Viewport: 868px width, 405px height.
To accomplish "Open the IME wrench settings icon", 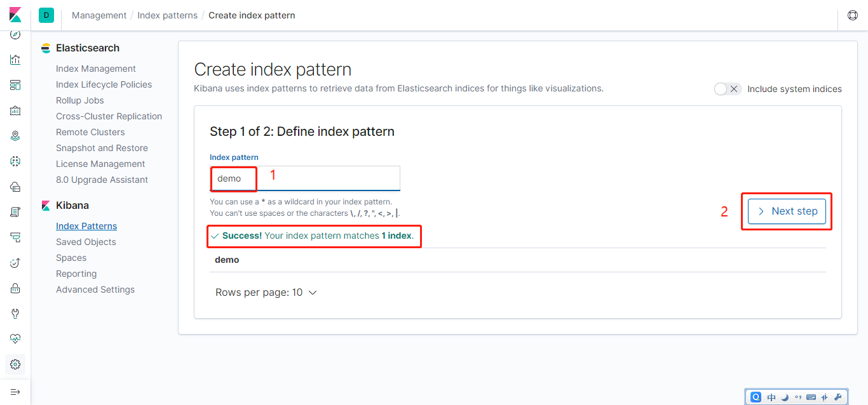I will tap(837, 397).
